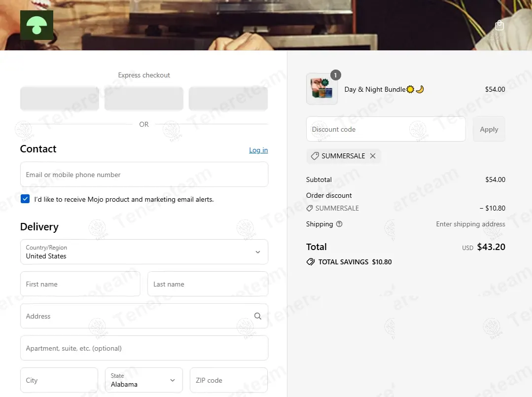This screenshot has width=532, height=397.
Task: Click the ZIP code field
Action: 229,380
